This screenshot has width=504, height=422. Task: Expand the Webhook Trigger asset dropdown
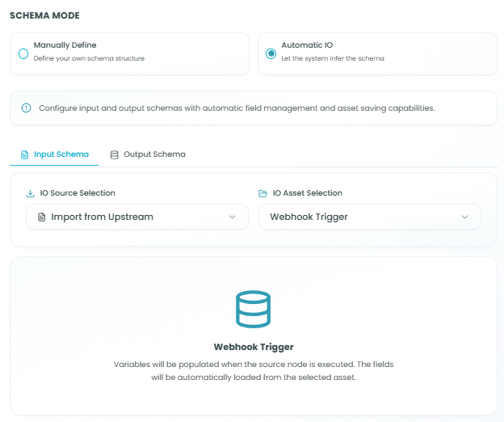click(370, 217)
